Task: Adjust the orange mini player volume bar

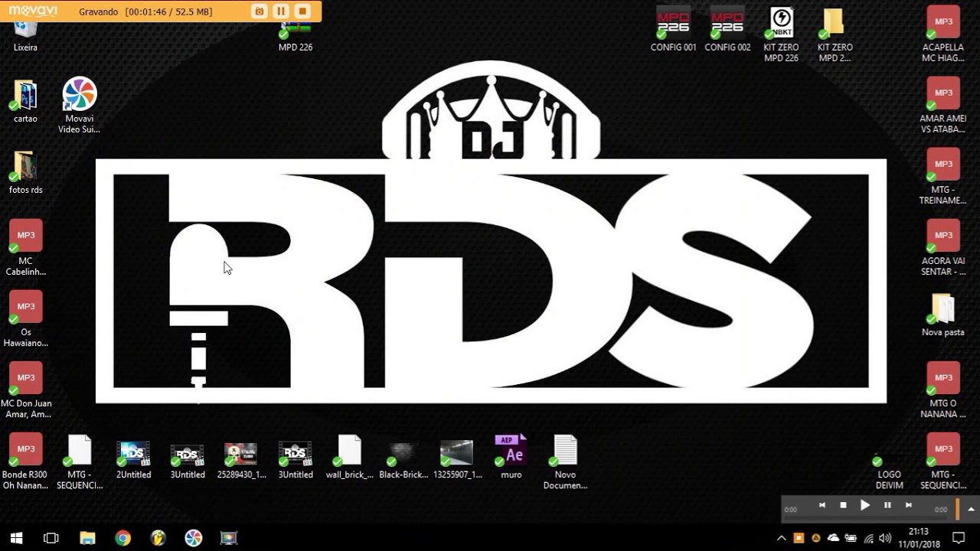Action: tap(957, 509)
